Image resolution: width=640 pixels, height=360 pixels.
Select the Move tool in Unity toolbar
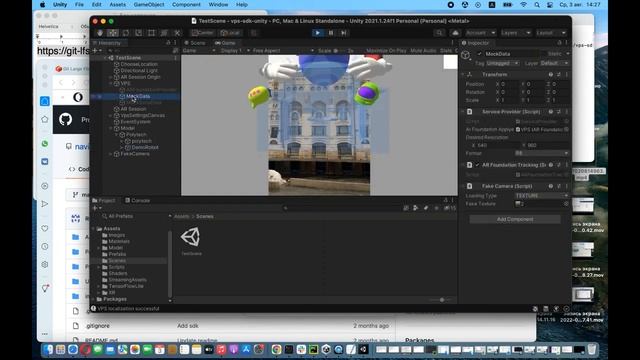(x=113, y=33)
